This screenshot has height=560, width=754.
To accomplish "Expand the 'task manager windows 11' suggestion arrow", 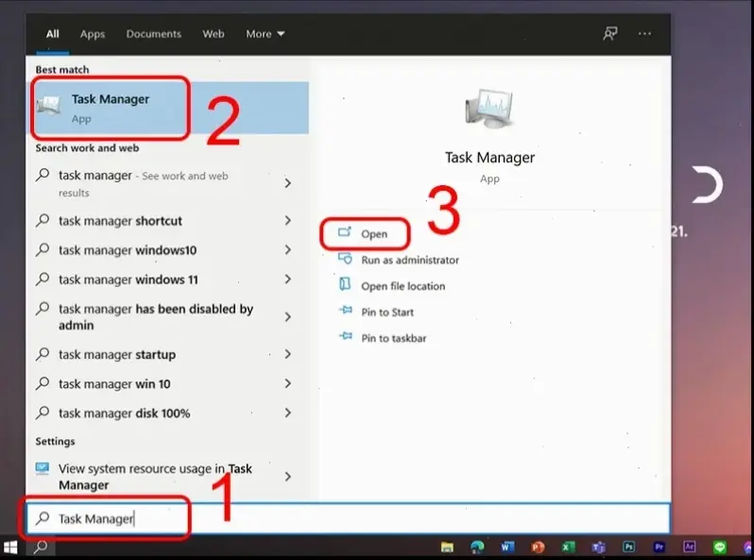I will (x=287, y=280).
